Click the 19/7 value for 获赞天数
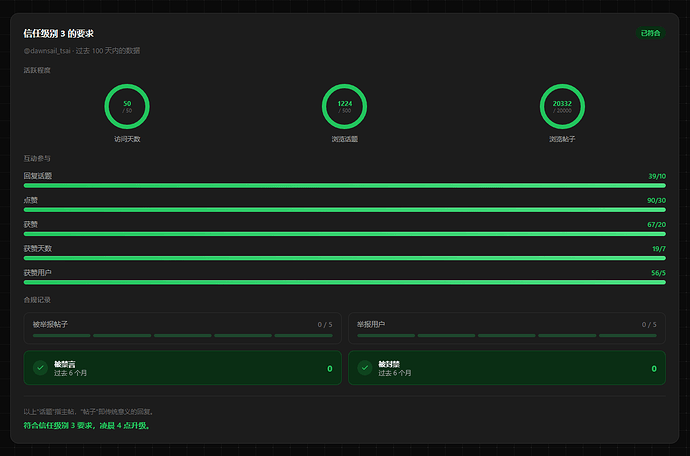The height and width of the screenshot is (456, 690). click(x=659, y=249)
